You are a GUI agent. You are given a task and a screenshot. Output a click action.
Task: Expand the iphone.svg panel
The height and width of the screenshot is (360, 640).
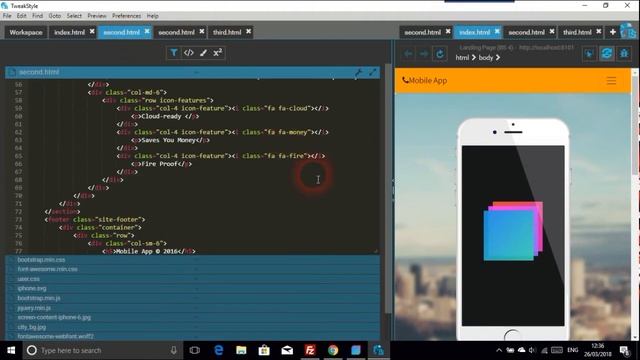click(x=193, y=289)
